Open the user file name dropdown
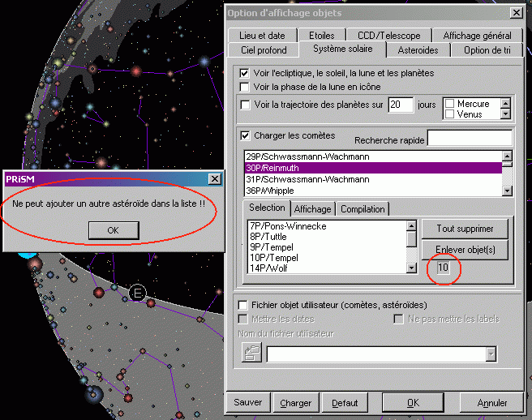This screenshot has width=532, height=420. click(491, 354)
